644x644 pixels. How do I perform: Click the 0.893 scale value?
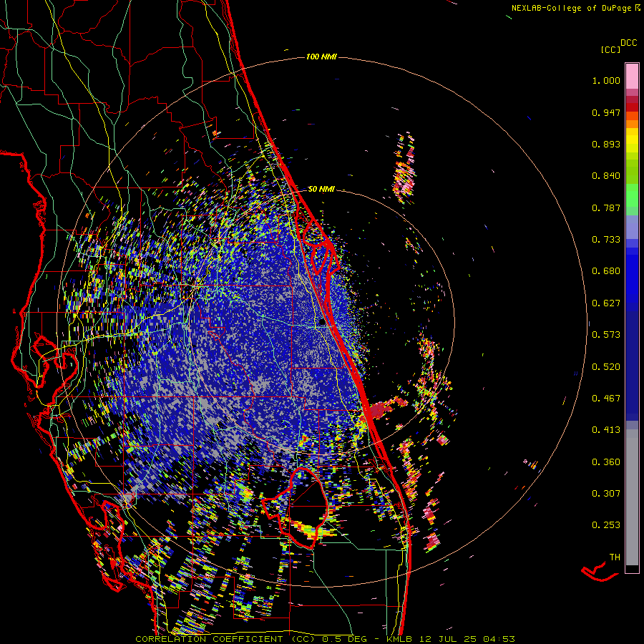(x=606, y=144)
